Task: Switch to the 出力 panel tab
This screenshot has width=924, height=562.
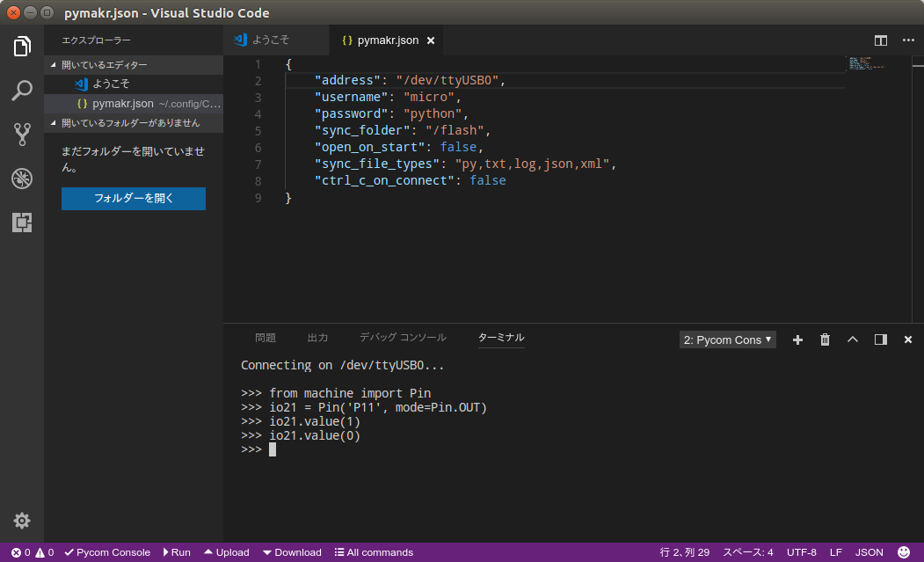Action: click(x=317, y=338)
